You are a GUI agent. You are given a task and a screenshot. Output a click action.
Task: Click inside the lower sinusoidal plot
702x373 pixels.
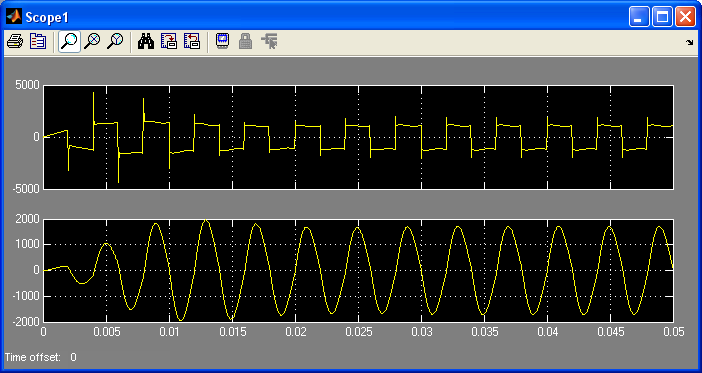(358, 270)
